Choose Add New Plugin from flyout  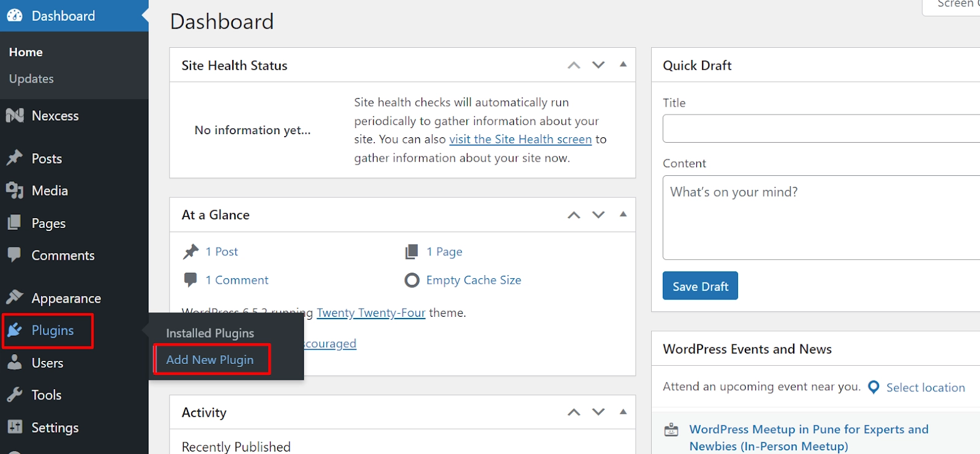[x=210, y=360]
